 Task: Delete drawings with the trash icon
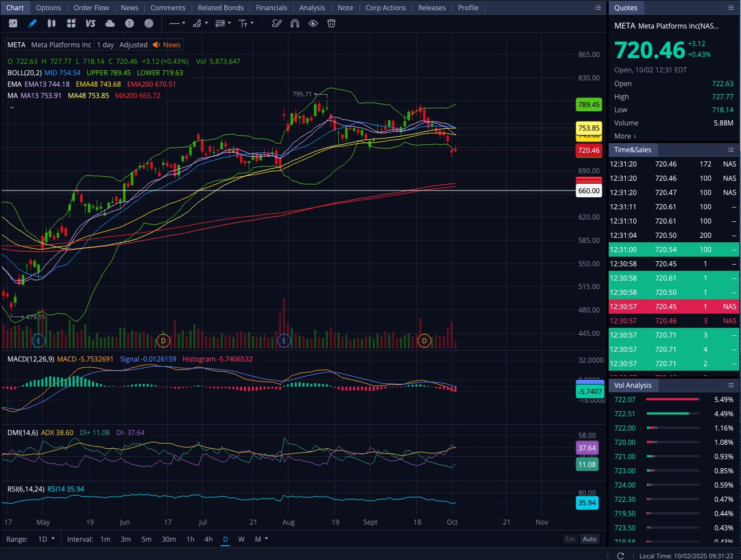[x=331, y=23]
